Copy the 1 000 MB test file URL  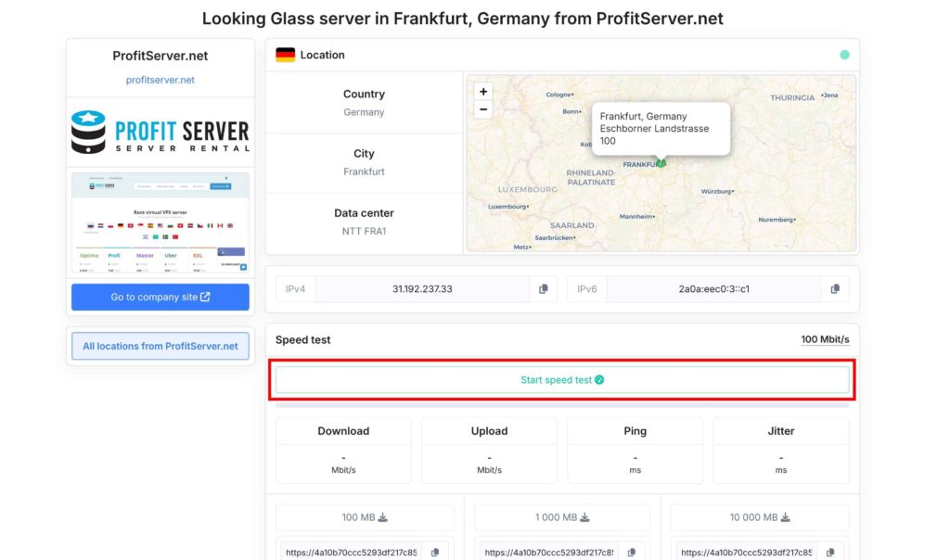[631, 553]
